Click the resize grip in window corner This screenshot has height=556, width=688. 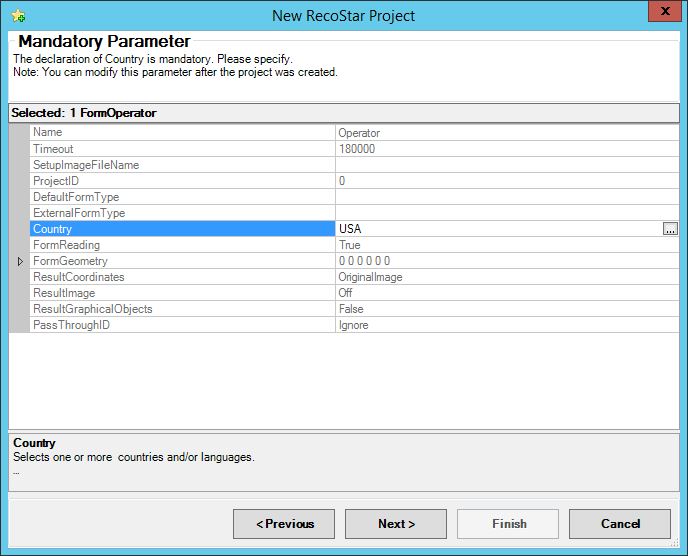click(x=675, y=544)
